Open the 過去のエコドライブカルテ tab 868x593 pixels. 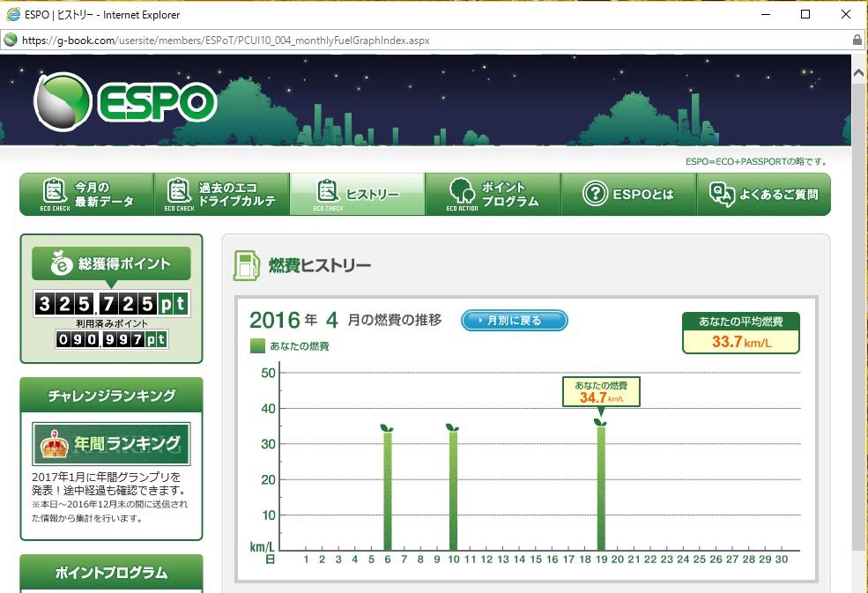(222, 195)
